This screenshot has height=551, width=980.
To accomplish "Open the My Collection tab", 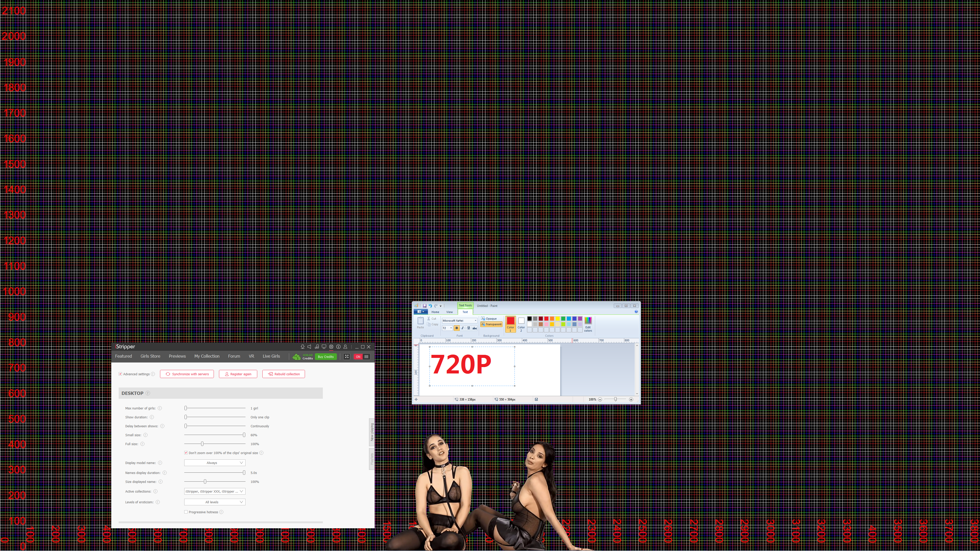I will pyautogui.click(x=206, y=356).
